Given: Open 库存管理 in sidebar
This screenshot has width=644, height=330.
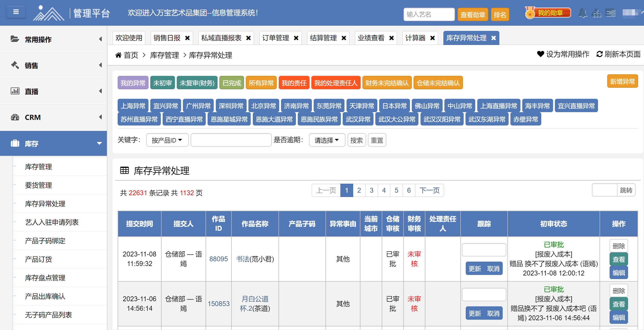Looking at the screenshot, I should click(x=39, y=167).
